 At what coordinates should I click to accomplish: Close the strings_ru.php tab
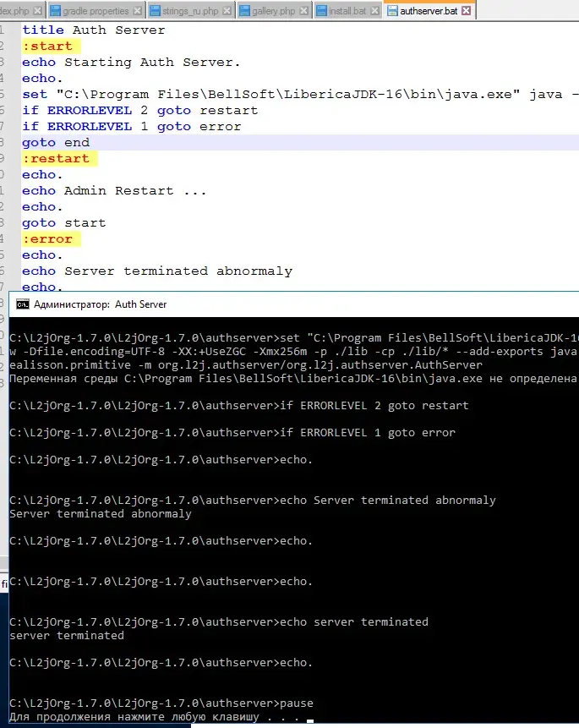coord(227,11)
